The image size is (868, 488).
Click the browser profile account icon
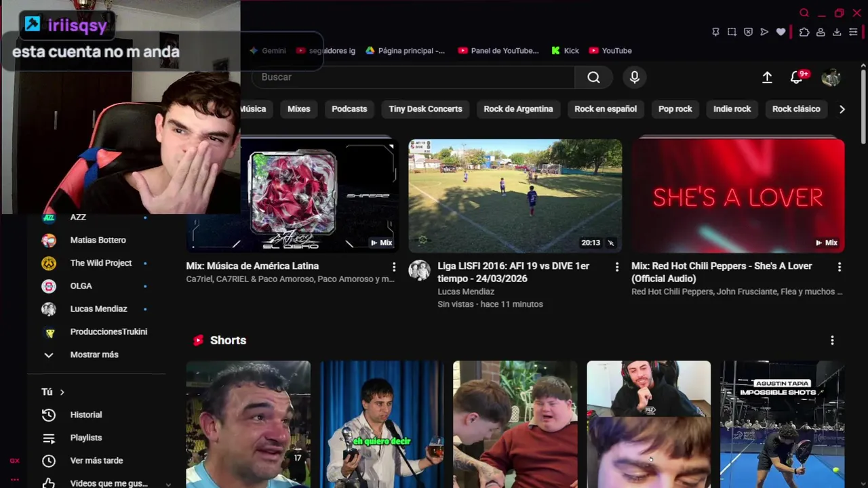pyautogui.click(x=821, y=32)
